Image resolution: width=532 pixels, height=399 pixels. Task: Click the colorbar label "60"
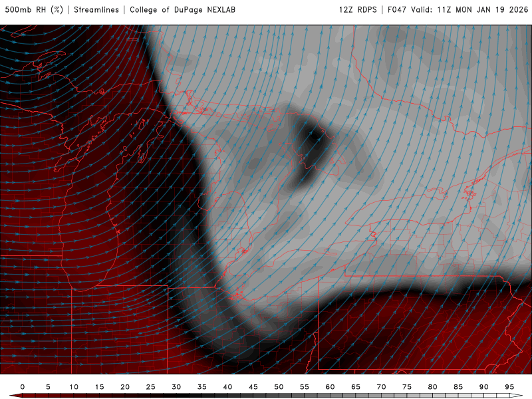(x=330, y=387)
